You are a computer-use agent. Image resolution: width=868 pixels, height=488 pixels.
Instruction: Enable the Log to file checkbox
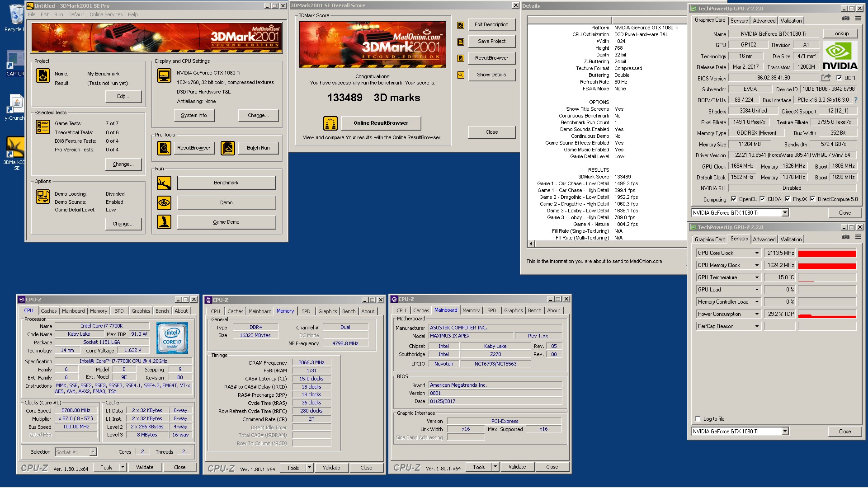[698, 418]
